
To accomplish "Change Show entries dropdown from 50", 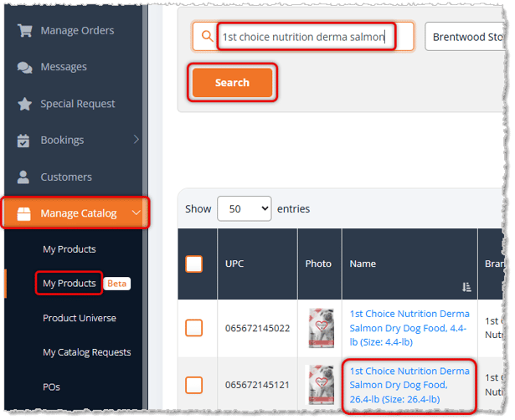I will [244, 208].
